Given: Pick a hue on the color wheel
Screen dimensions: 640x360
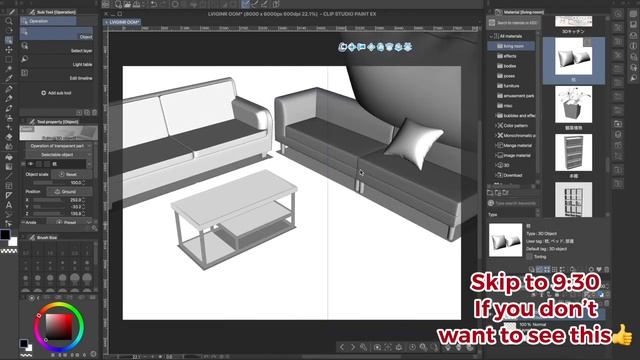Looking at the screenshot, I should coord(59,327).
